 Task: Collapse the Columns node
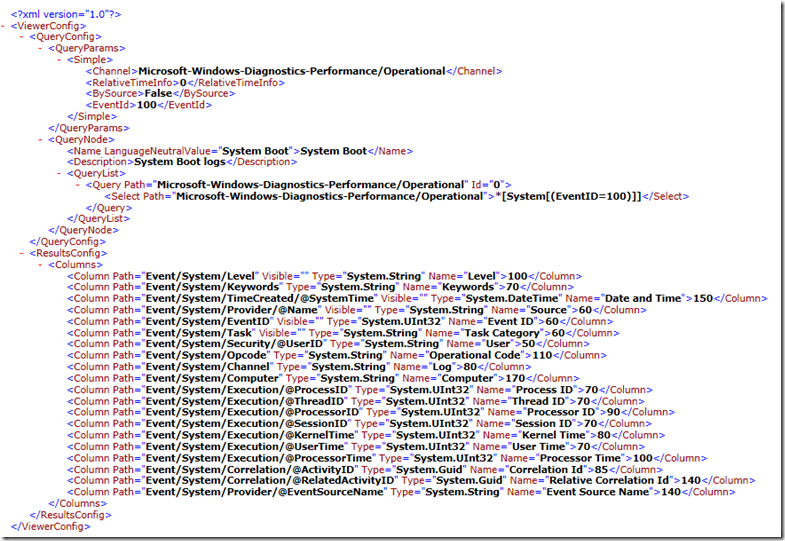41,264
